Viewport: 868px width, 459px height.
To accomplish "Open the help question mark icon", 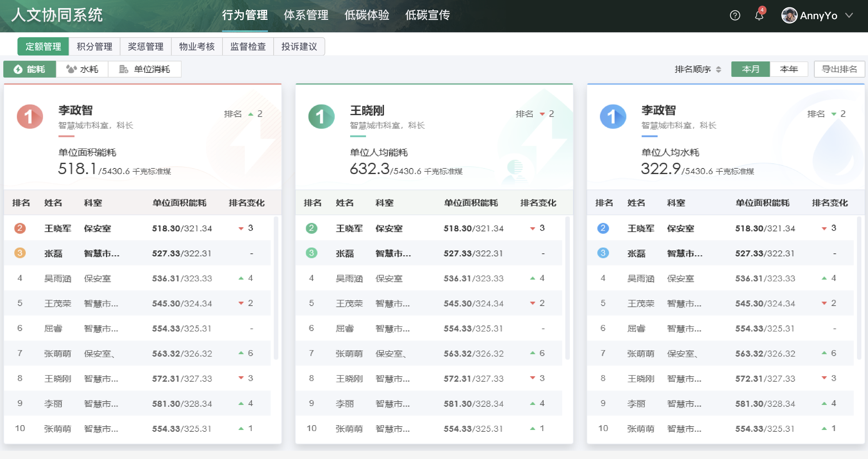I will tap(734, 15).
